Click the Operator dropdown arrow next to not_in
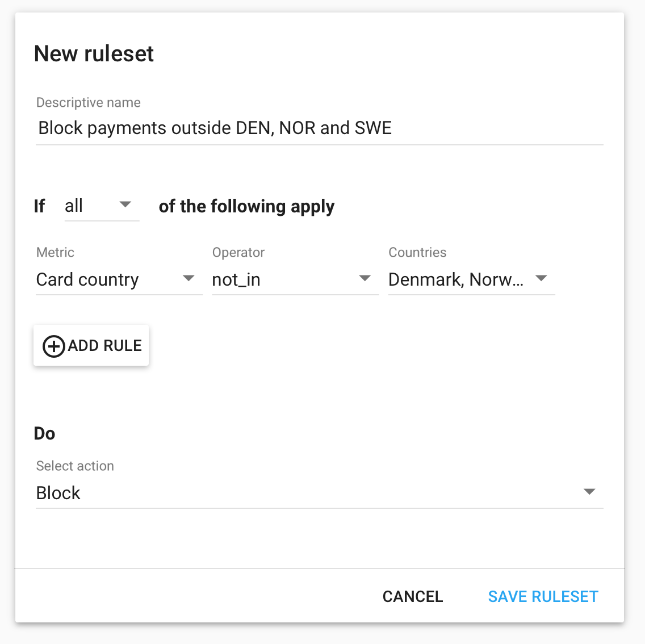Screen dimensions: 645x644 [365, 278]
